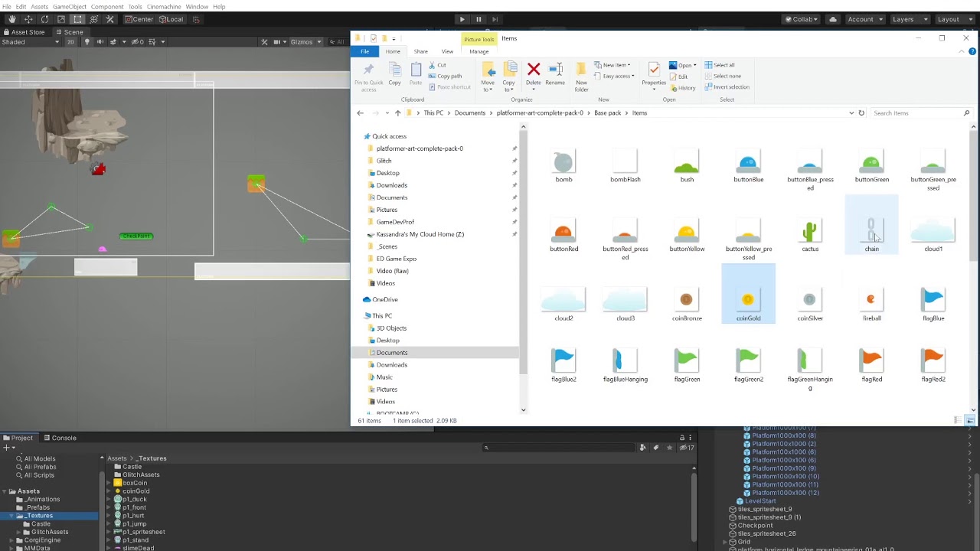This screenshot has width=980, height=551.
Task: Open the Layers dropdown
Action: 908,19
